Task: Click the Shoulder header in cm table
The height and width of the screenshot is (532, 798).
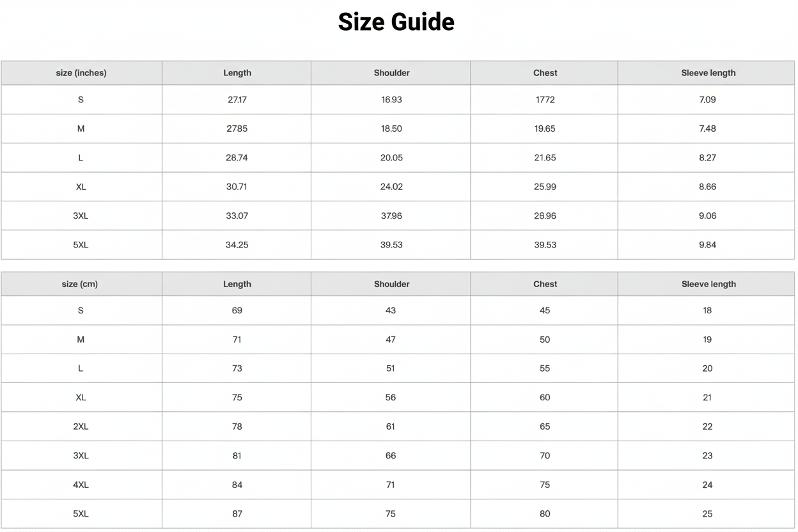Action: 391,284
